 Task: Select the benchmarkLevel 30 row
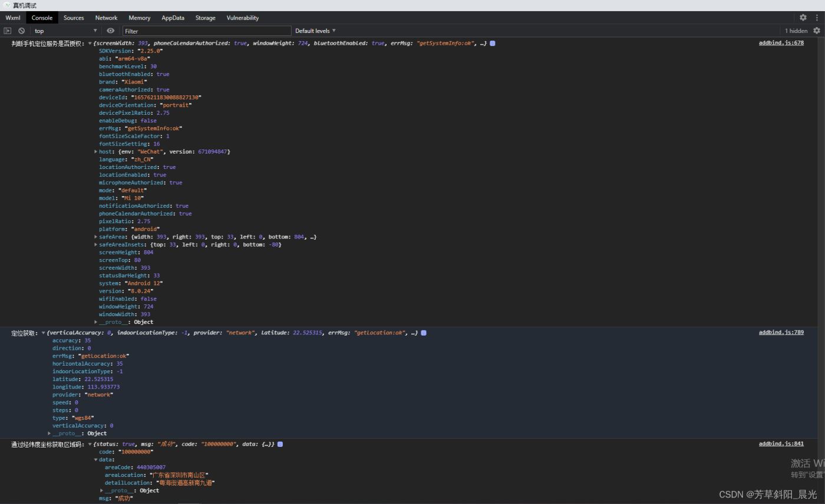pos(128,67)
